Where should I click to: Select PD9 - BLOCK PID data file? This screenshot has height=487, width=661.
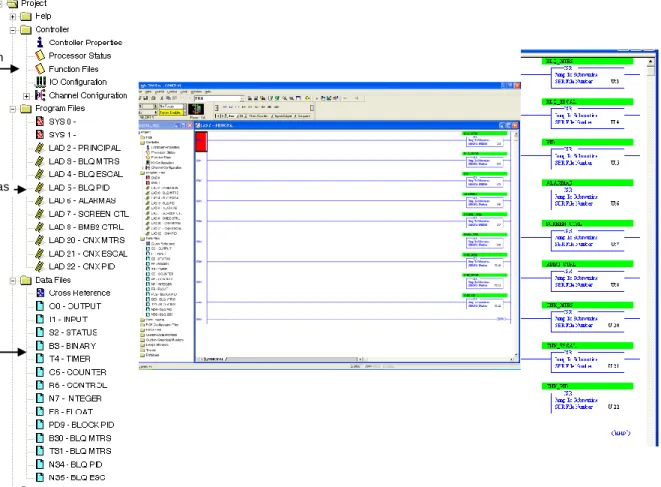click(x=75, y=425)
